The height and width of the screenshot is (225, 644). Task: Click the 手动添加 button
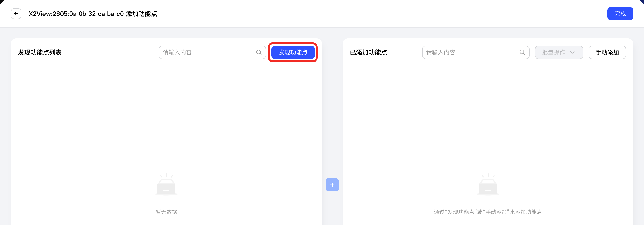pos(607,53)
